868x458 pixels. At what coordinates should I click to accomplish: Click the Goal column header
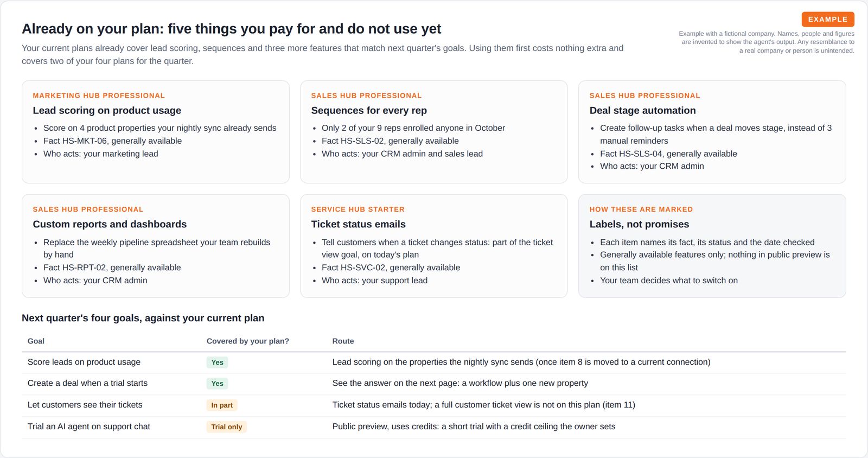point(36,341)
